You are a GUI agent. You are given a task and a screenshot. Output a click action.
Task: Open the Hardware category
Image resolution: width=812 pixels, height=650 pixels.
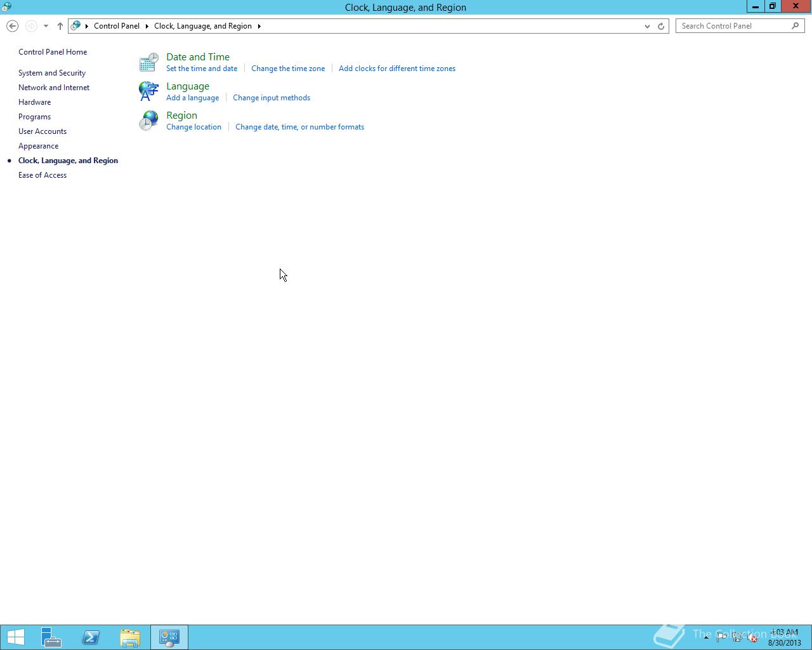(34, 102)
